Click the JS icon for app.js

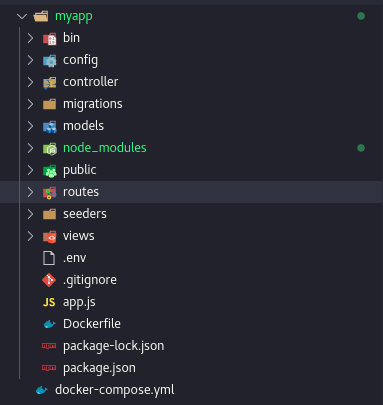[x=49, y=302]
